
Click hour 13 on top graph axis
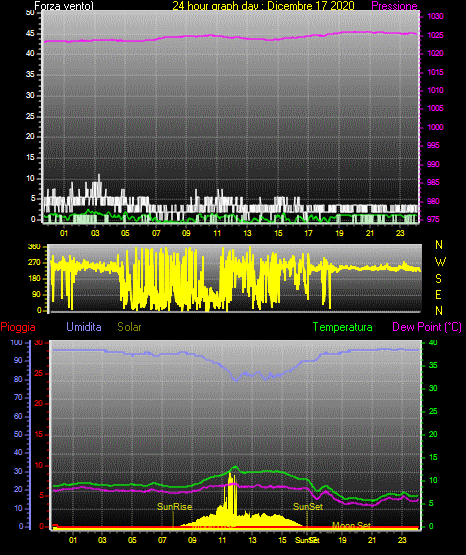coord(247,233)
